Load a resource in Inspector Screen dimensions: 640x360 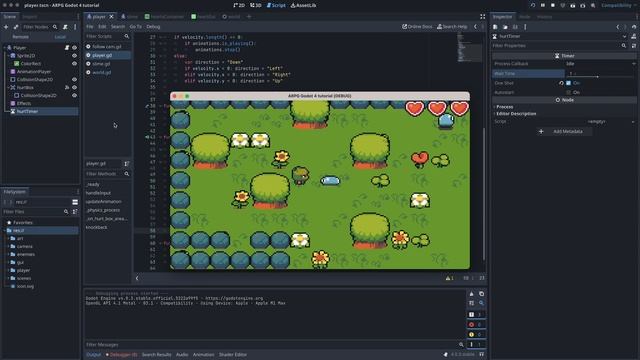coord(505,27)
